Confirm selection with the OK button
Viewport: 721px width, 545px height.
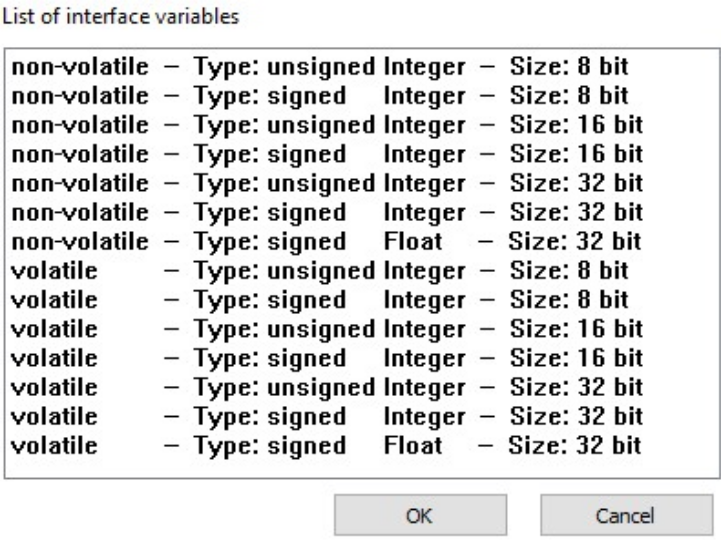[x=417, y=516]
